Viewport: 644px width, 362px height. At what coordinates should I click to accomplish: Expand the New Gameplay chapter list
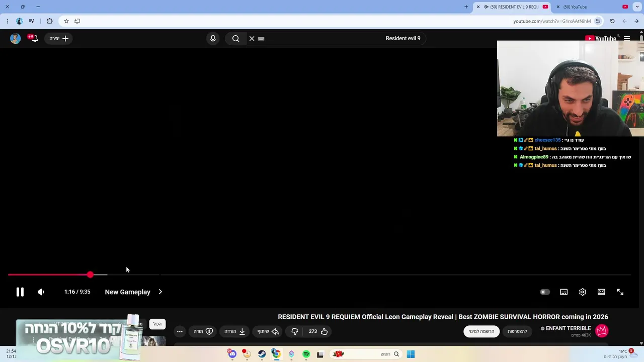133,292
